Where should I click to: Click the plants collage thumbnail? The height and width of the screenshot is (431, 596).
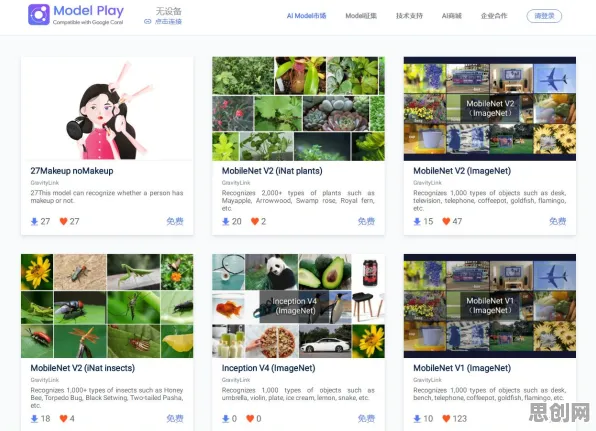click(x=298, y=109)
